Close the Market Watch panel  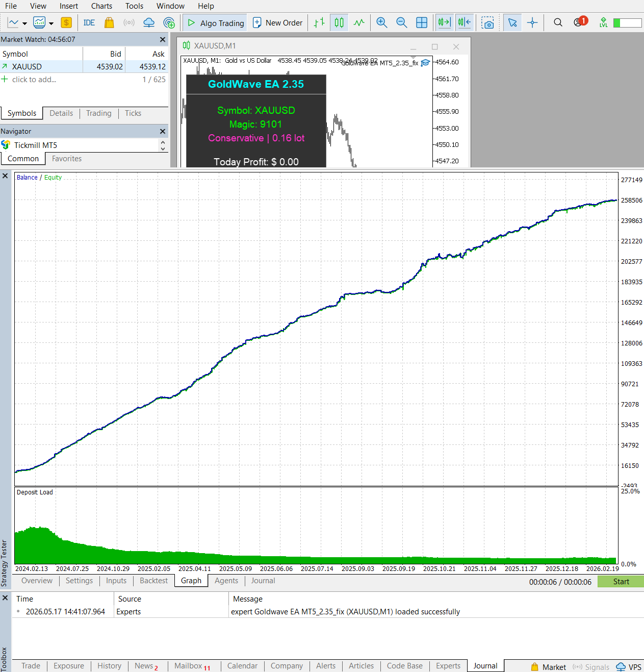coord(163,39)
